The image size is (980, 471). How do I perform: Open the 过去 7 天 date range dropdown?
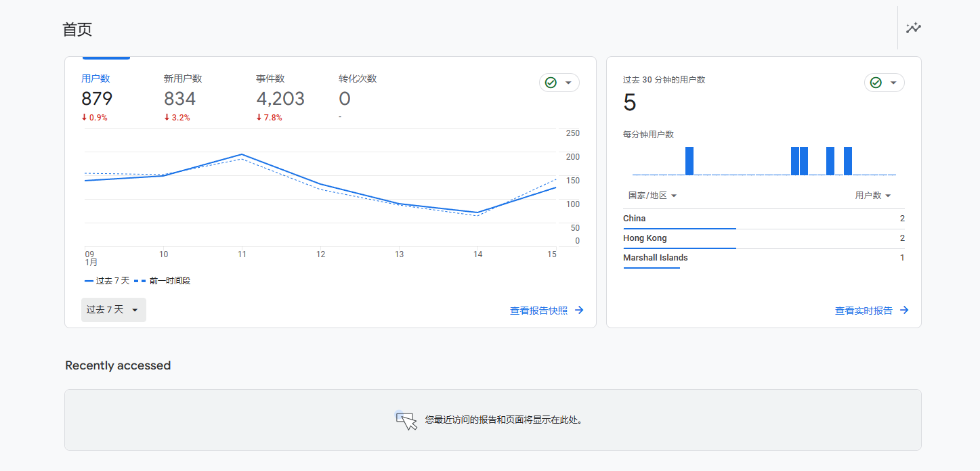[x=114, y=310]
